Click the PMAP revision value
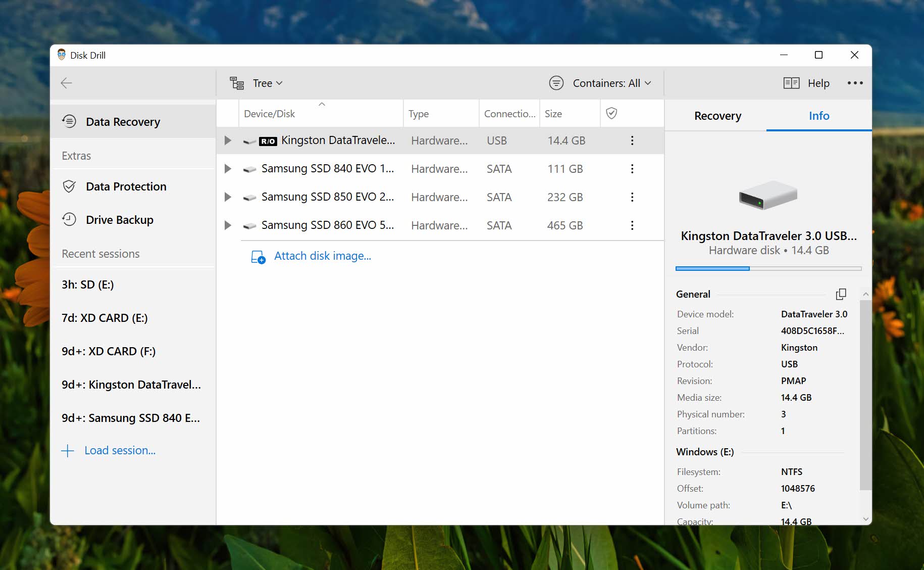 [793, 381]
